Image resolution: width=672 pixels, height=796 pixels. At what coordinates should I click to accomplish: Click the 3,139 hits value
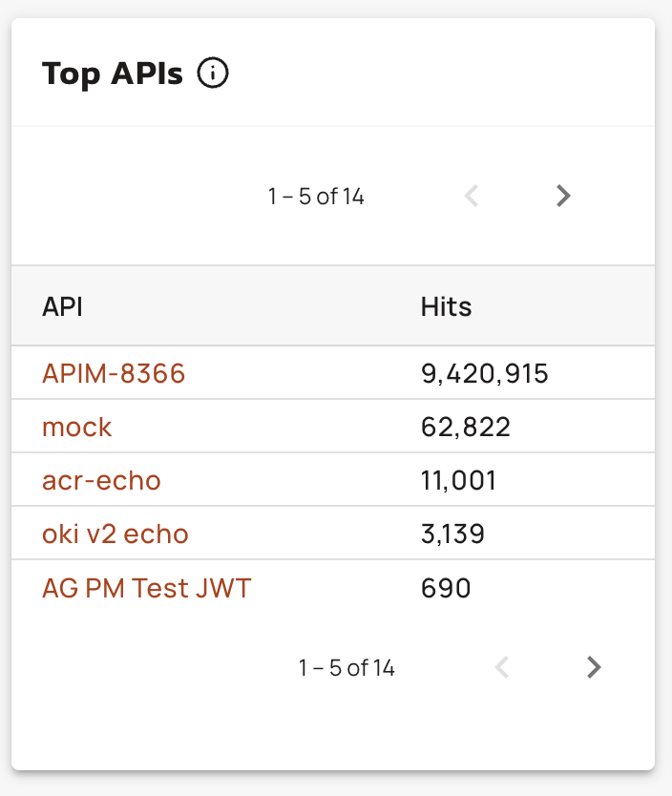[x=452, y=534]
